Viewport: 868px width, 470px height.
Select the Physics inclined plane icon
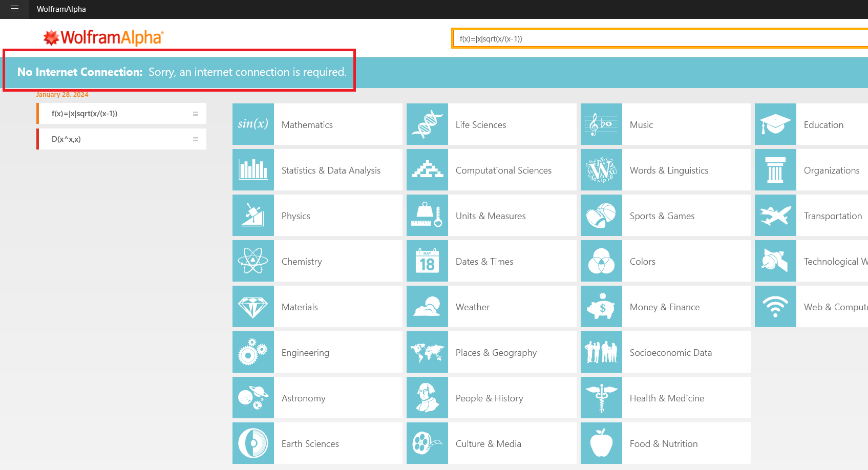(x=253, y=216)
